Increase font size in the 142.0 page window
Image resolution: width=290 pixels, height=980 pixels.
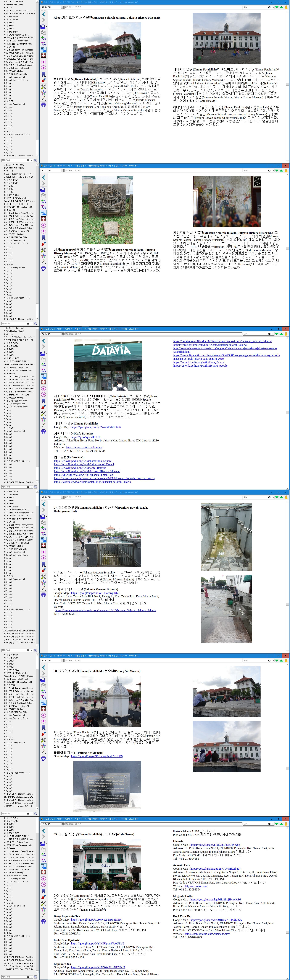(x=43, y=528)
